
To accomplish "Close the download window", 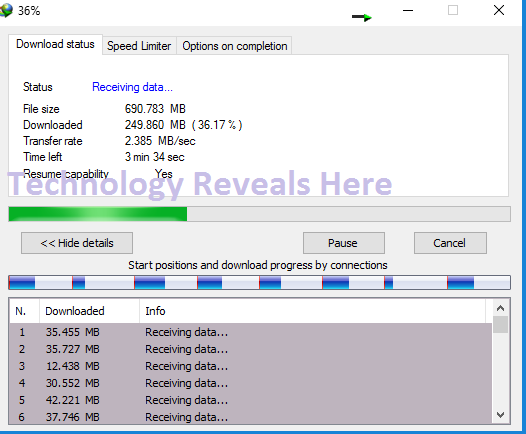I will coord(499,10).
